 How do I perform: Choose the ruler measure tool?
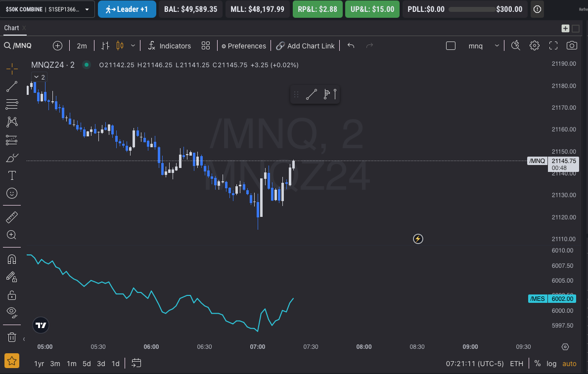(x=12, y=217)
